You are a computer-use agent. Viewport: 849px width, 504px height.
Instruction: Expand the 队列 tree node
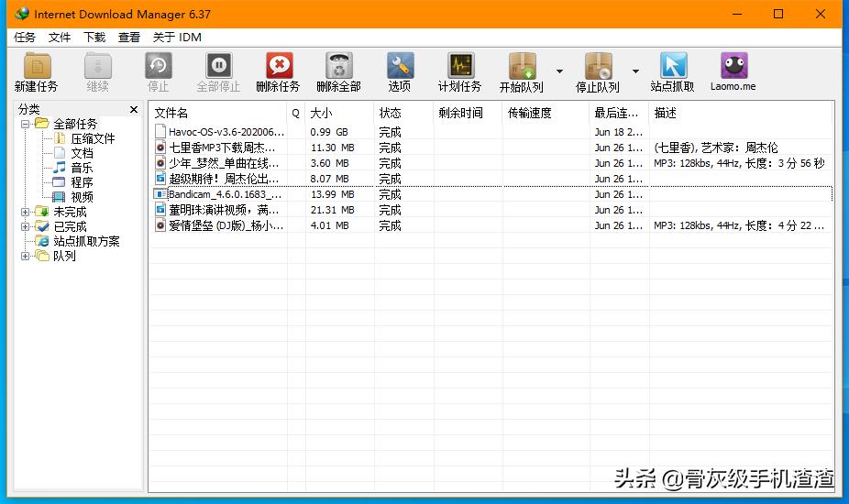(26, 256)
